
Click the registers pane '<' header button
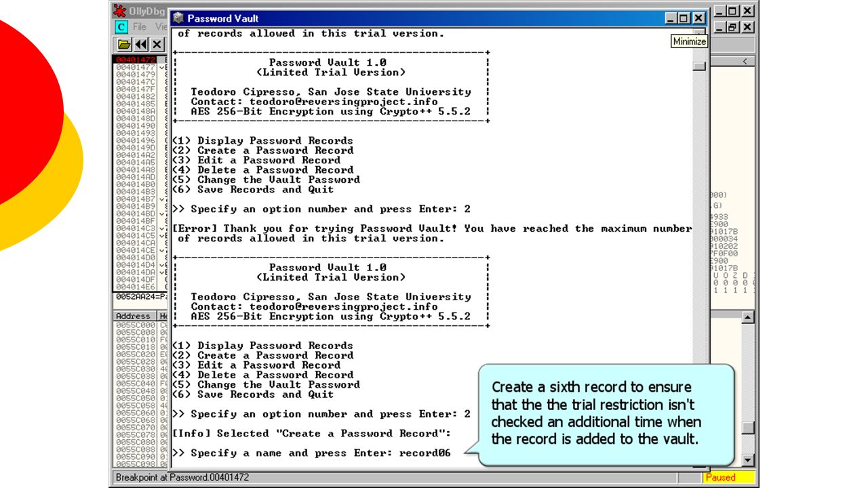(x=746, y=62)
